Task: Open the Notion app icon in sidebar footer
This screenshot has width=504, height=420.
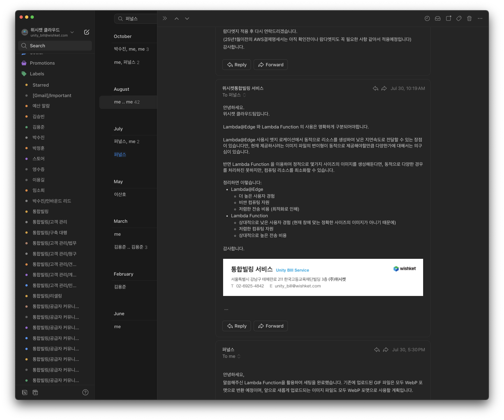Action: click(x=25, y=392)
